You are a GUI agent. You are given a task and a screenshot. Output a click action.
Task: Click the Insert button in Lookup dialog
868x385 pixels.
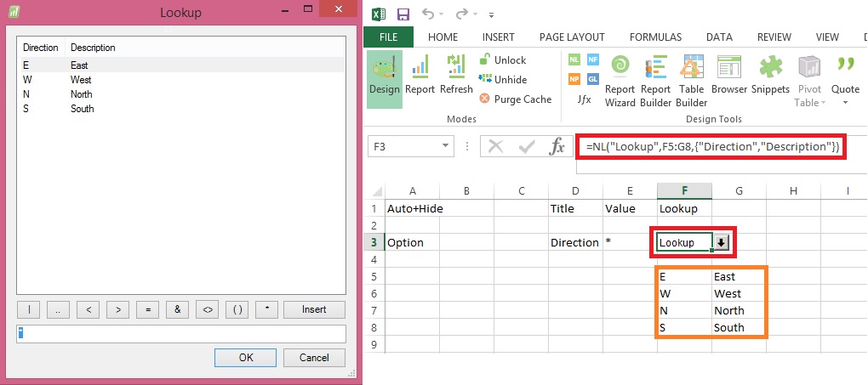[314, 309]
